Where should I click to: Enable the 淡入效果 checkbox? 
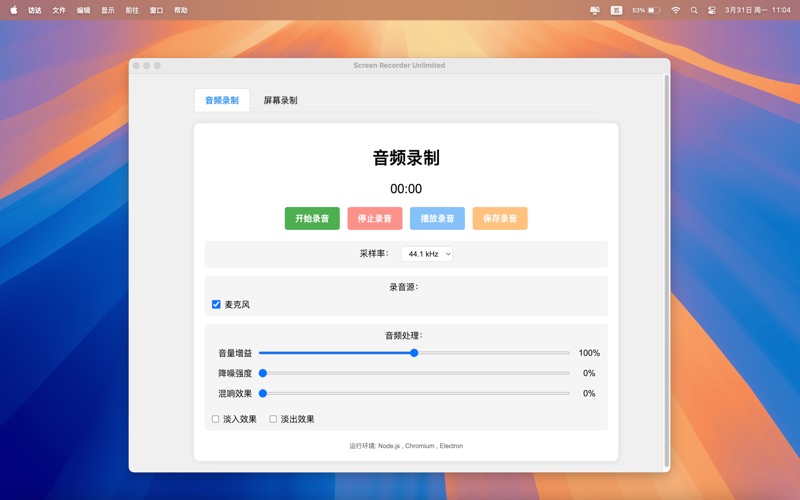(215, 419)
